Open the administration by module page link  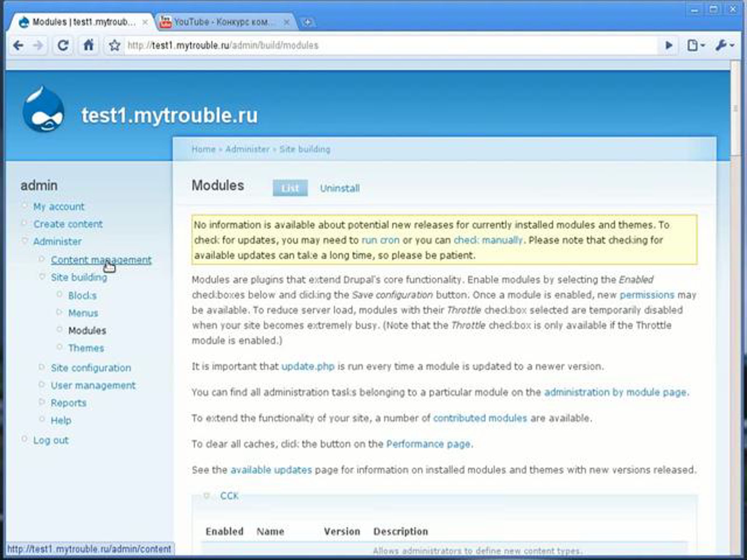pos(615,392)
